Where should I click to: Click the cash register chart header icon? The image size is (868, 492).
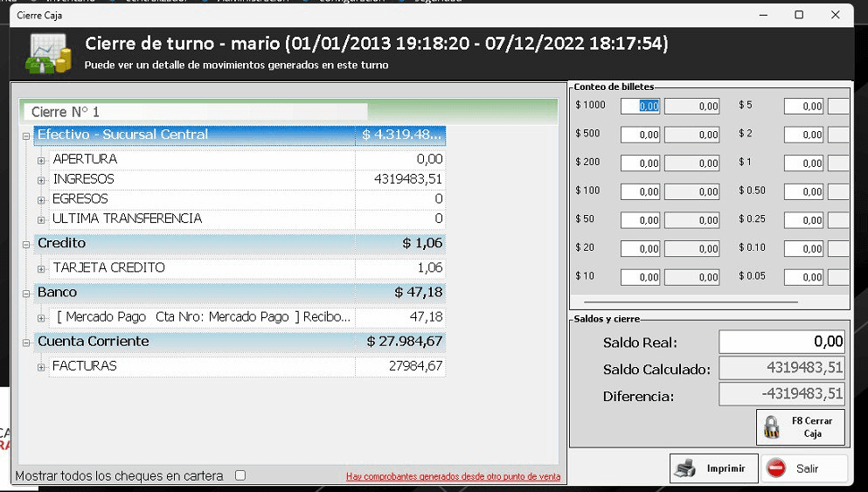50,53
